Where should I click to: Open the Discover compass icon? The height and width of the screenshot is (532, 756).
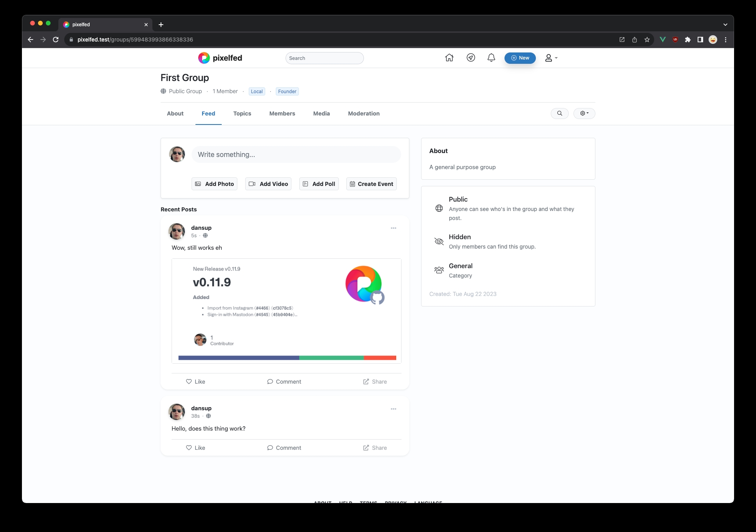pyautogui.click(x=471, y=58)
